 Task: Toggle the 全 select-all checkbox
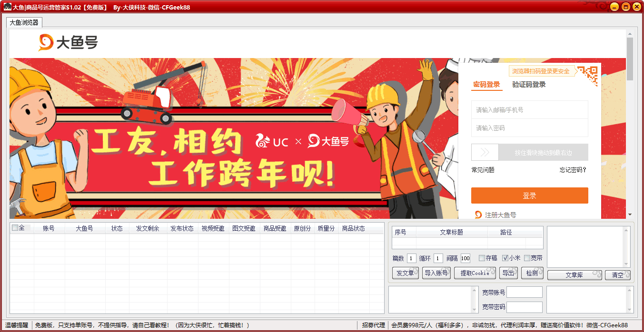pos(15,228)
